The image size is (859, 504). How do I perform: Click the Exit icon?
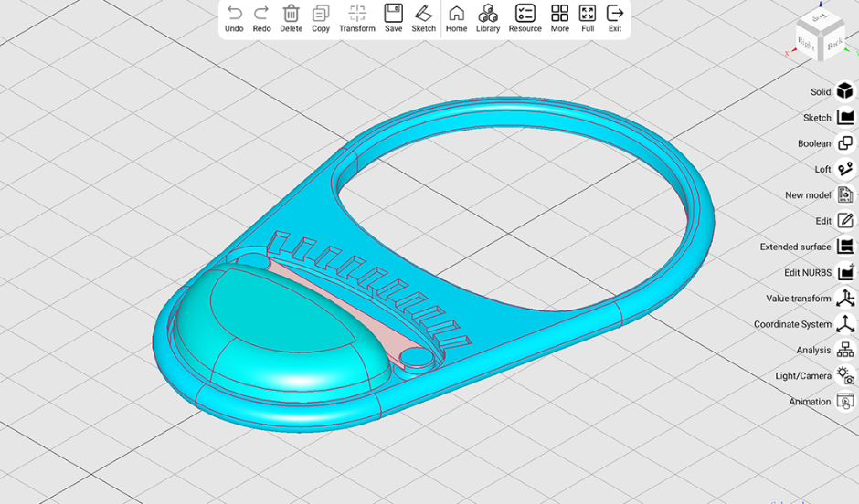[x=615, y=13]
